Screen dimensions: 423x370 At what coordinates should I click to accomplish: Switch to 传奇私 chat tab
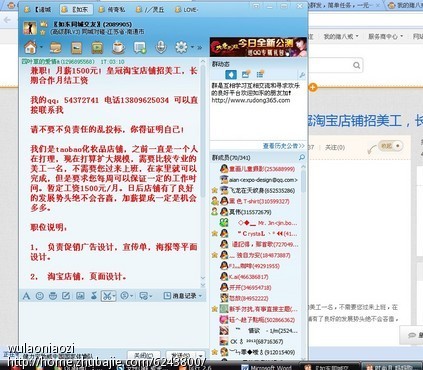click(x=112, y=10)
